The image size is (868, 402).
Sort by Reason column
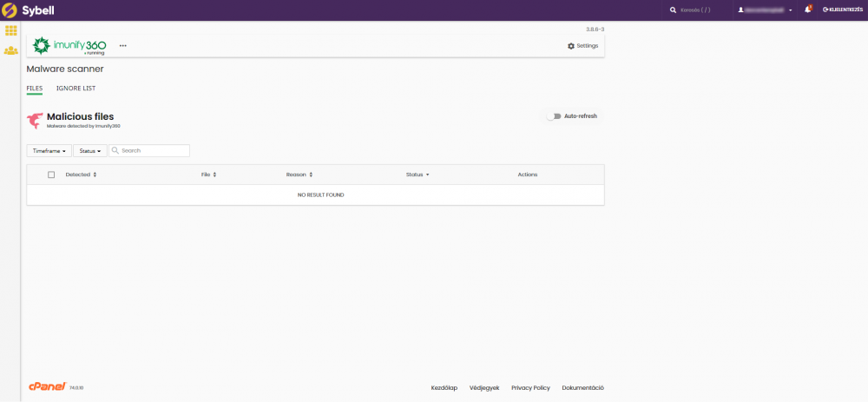click(x=299, y=175)
